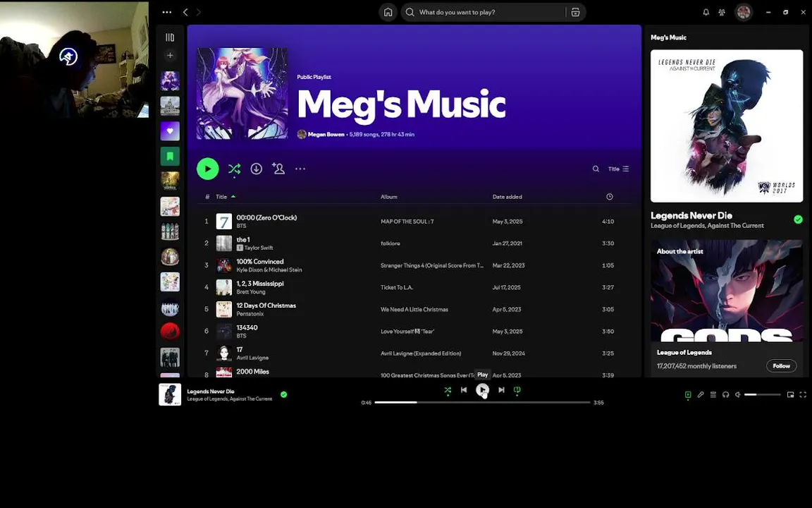This screenshot has height=508, width=812.
Task: Open more options for Meg's Music
Action: [300, 169]
